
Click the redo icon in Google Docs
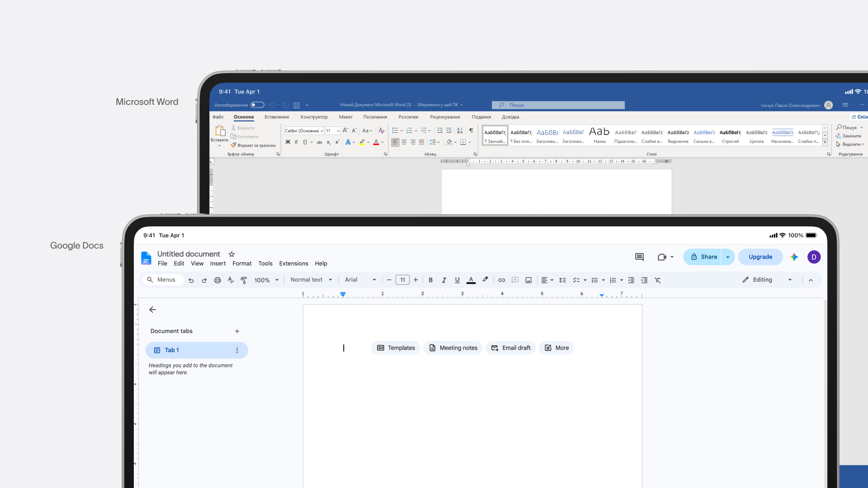204,280
